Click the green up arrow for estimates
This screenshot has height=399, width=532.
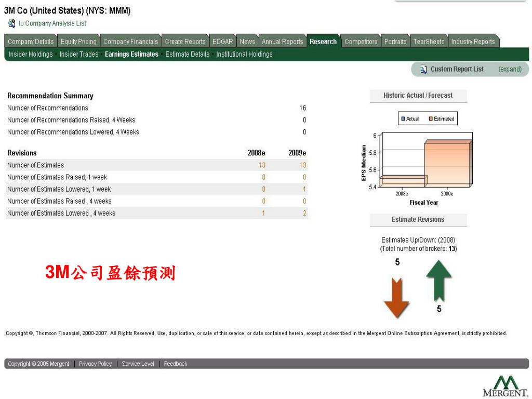(x=438, y=281)
